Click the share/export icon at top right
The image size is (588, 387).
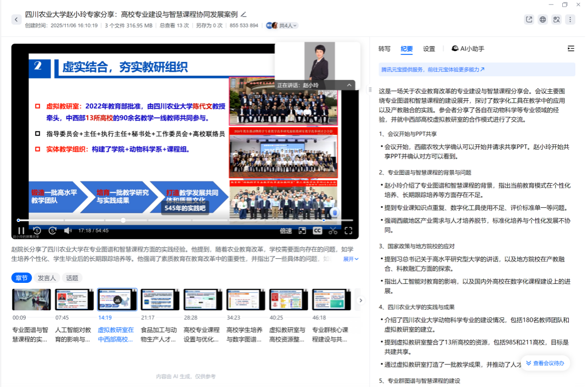tap(529, 19)
